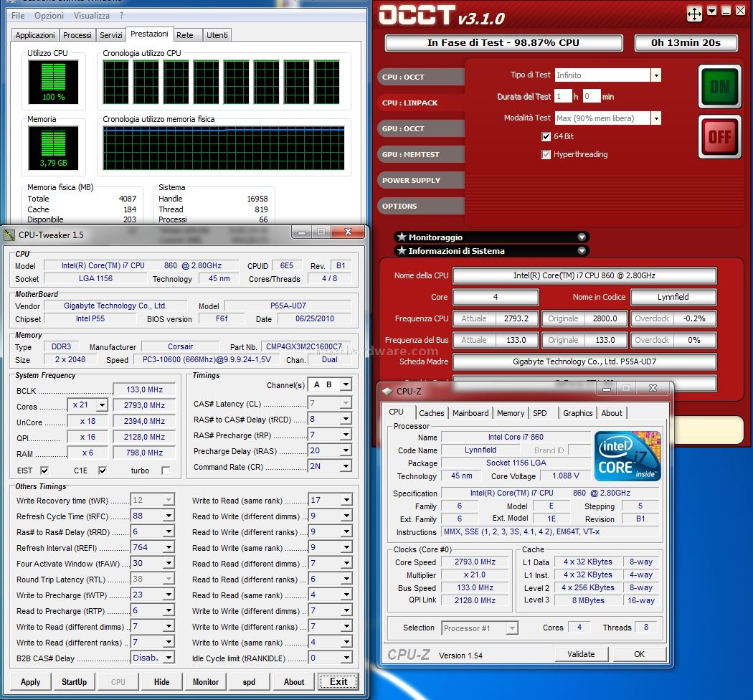This screenshot has height=700, width=753.
Task: Click the CPU-Tweaker title bar app icon
Action: pos(9,235)
